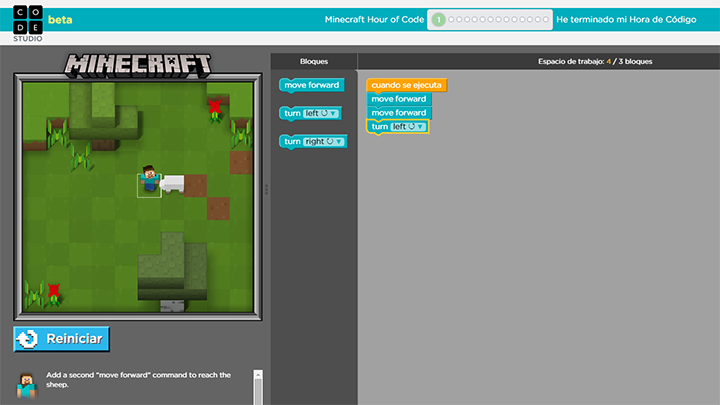Screen dimensions: 720x405
Task: Click the red flower at top right
Action: [215, 106]
